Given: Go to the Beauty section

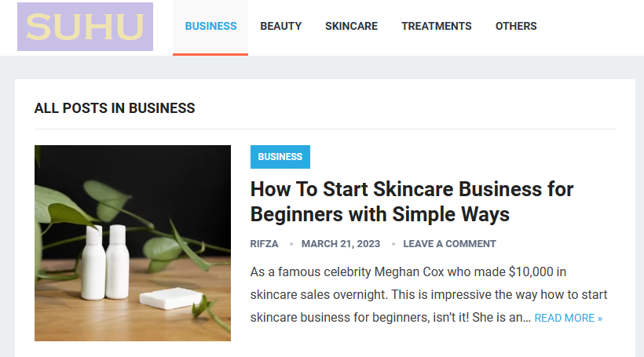Looking at the screenshot, I should click(280, 26).
